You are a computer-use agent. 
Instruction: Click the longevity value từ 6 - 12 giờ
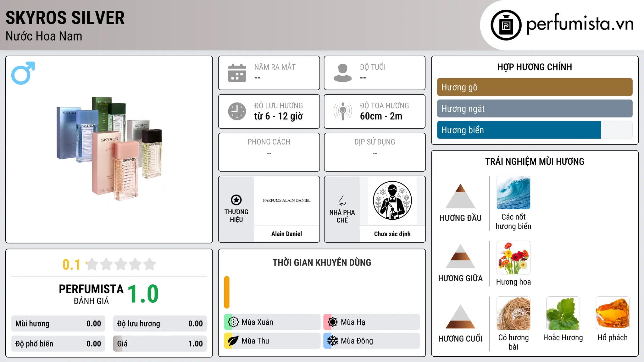278,116
